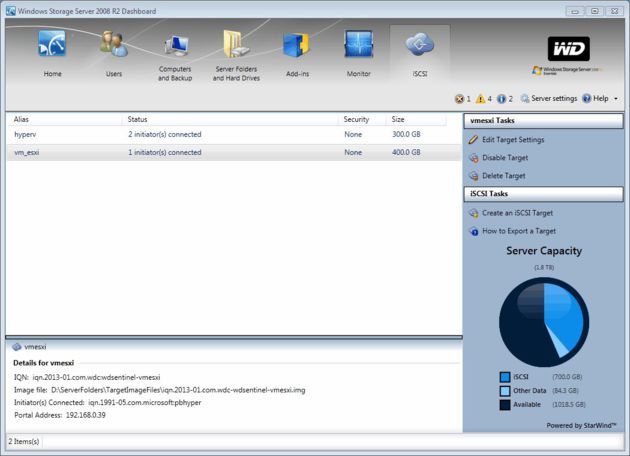Click the iSCSI Tasks header
630x456 pixels.
[x=544, y=194]
